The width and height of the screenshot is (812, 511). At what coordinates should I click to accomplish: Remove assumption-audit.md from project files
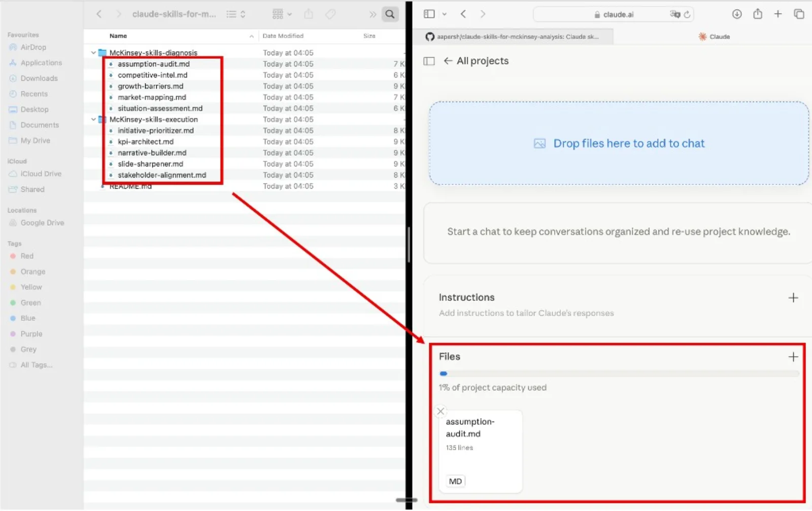point(441,412)
